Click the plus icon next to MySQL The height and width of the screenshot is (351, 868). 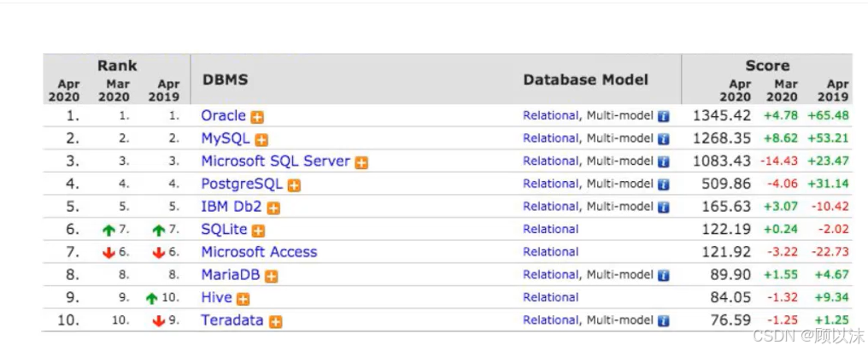261,140
